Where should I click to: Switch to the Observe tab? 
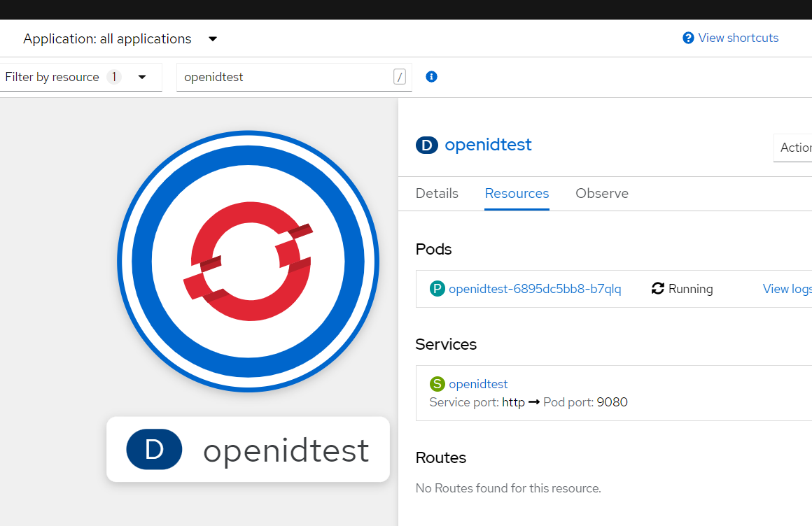point(602,194)
